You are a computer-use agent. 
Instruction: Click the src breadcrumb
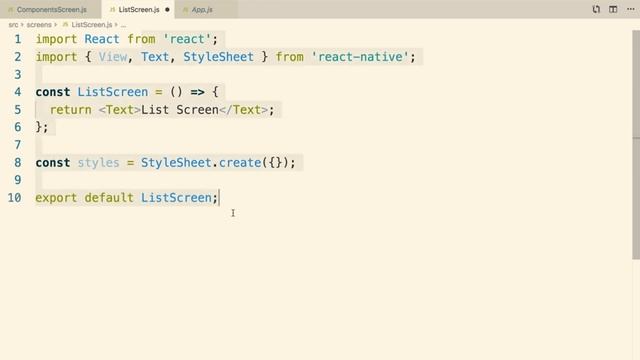point(13,25)
